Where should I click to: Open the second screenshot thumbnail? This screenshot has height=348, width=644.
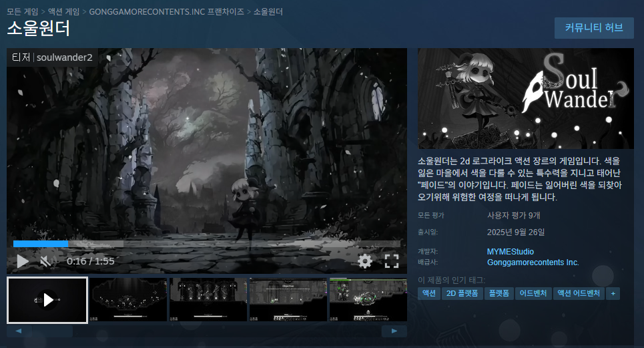128,300
